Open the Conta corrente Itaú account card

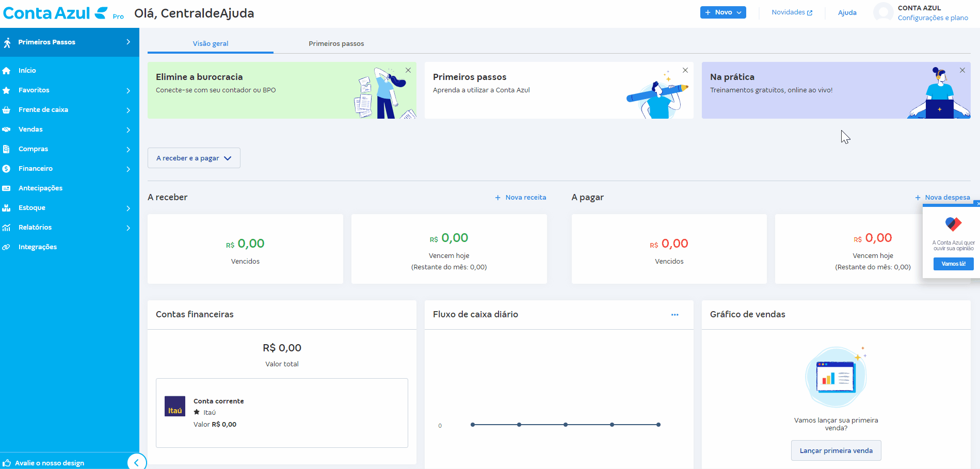click(282, 413)
